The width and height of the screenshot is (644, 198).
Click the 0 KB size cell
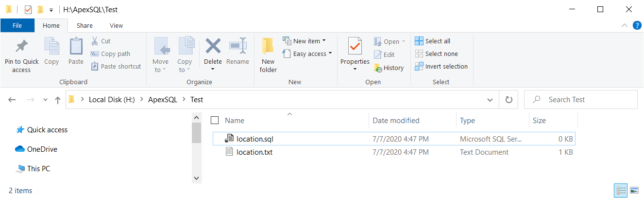coord(566,139)
